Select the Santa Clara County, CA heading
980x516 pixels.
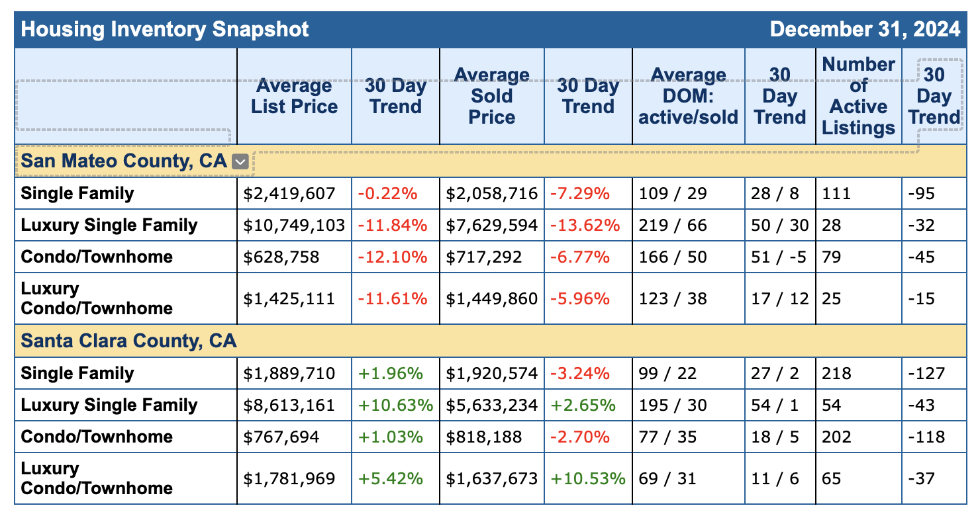point(128,341)
